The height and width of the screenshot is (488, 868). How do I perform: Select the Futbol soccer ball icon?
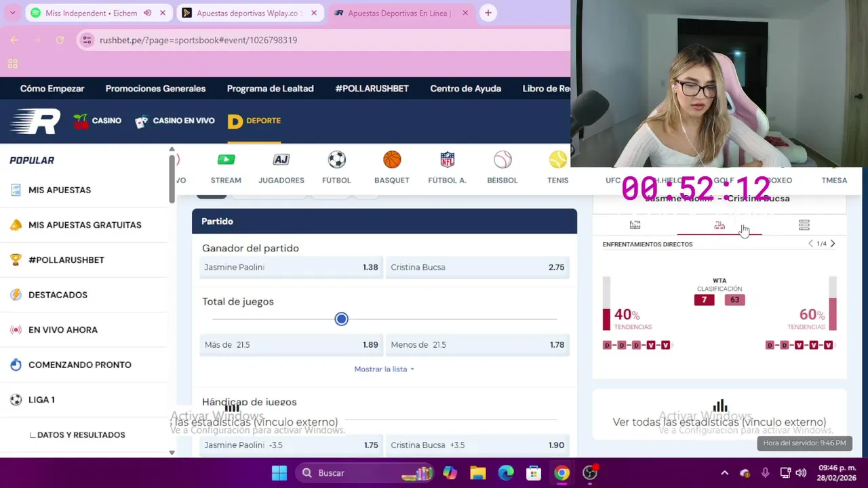click(336, 160)
